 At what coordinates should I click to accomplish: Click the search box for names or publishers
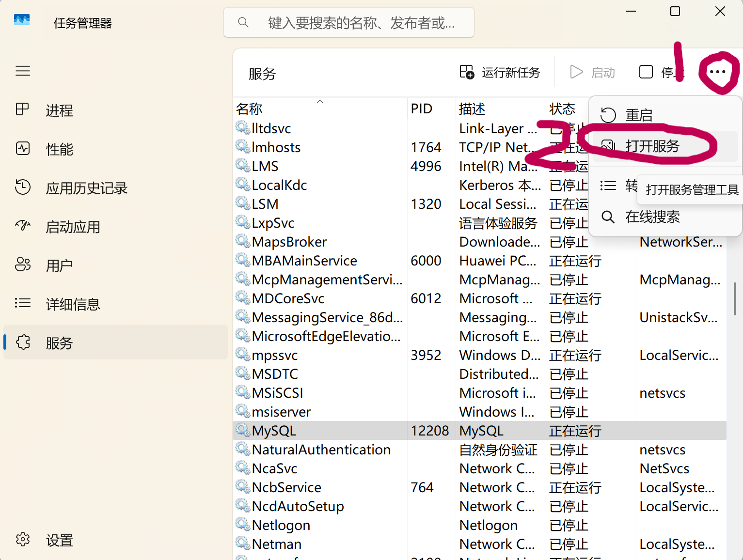pos(349,23)
